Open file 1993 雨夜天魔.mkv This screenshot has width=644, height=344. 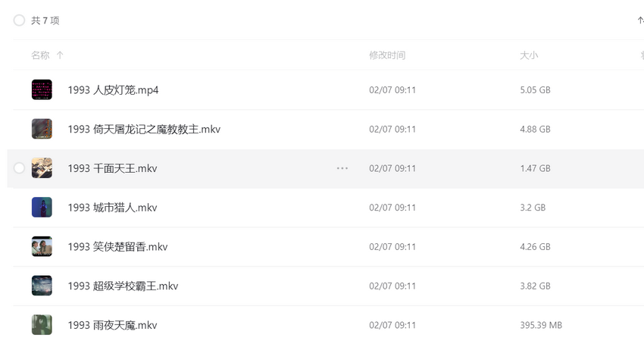[x=112, y=326]
